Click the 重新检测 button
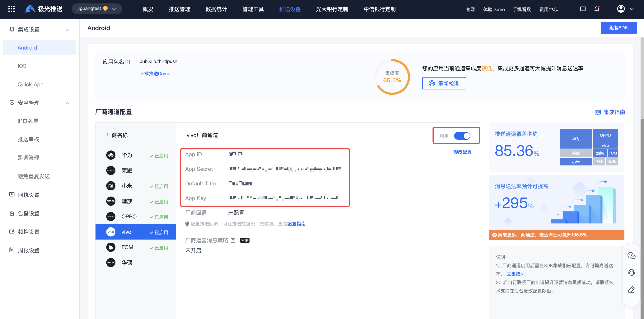The width and height of the screenshot is (644, 319). (444, 83)
